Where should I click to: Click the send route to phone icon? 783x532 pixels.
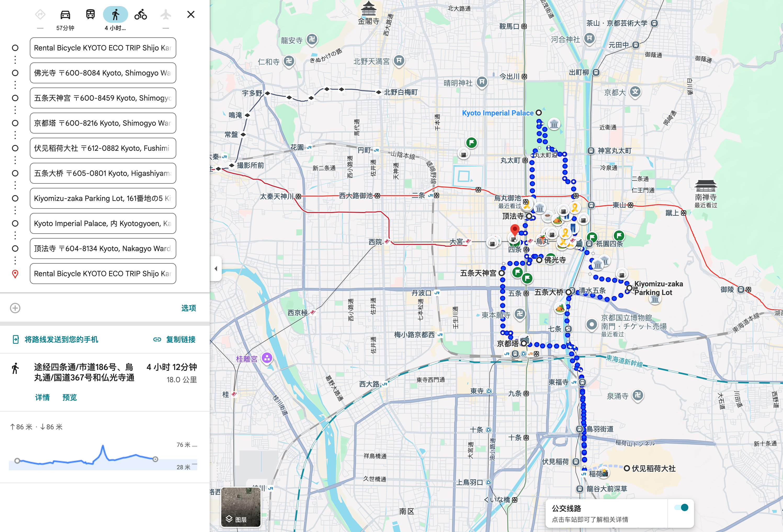(15, 339)
